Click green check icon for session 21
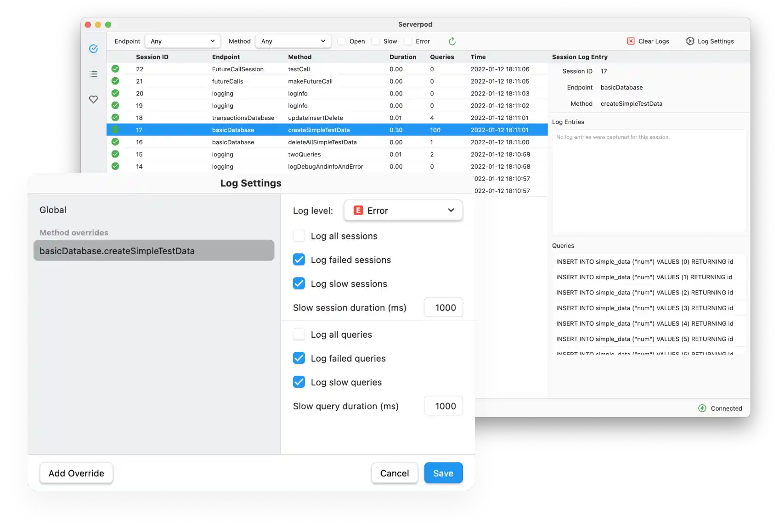 coord(115,81)
